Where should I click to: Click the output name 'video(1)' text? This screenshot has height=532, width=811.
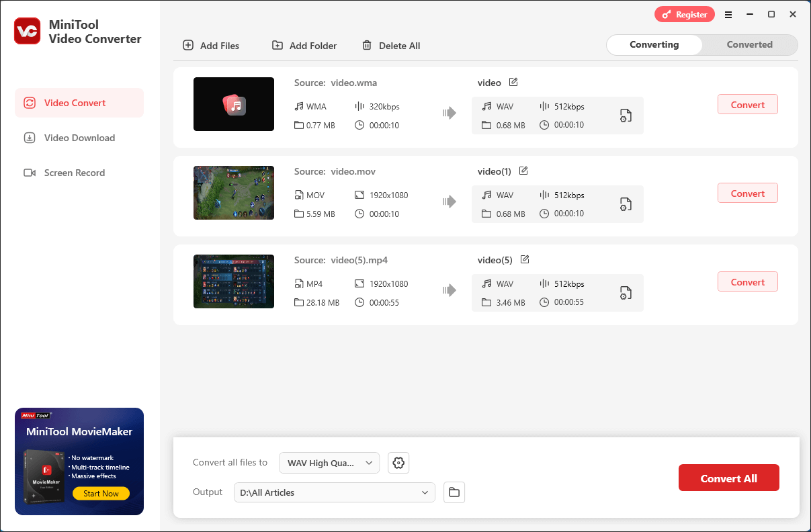[x=495, y=171]
